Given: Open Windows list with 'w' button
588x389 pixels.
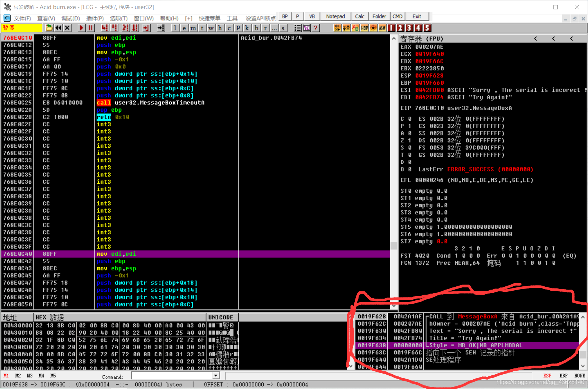Looking at the screenshot, I should tap(211, 28).
